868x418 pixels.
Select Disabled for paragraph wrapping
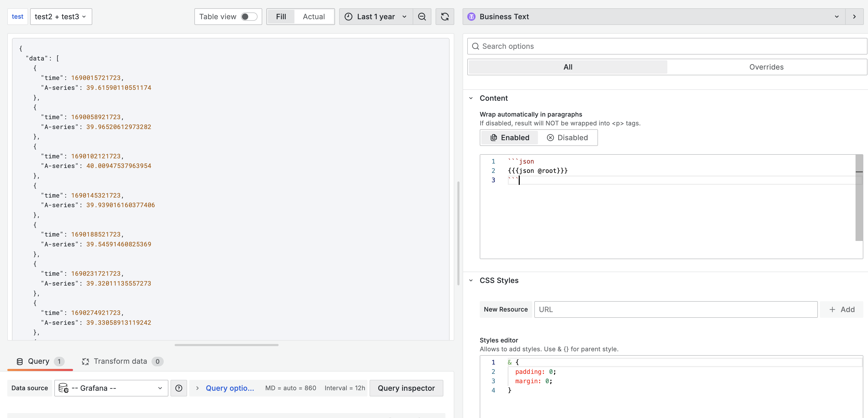[x=567, y=138]
